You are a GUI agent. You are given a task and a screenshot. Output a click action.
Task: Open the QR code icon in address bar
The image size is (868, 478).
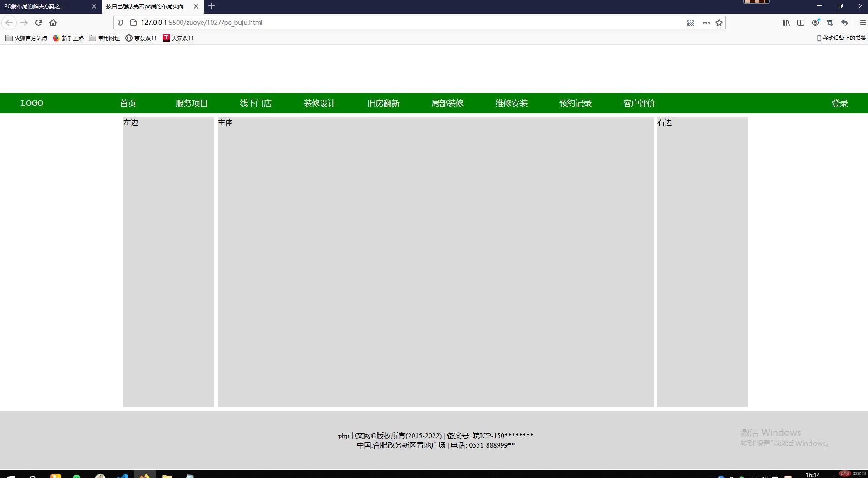(x=690, y=23)
